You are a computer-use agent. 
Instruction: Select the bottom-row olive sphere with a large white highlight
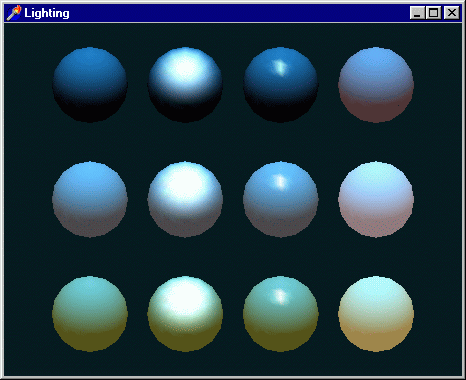(185, 314)
